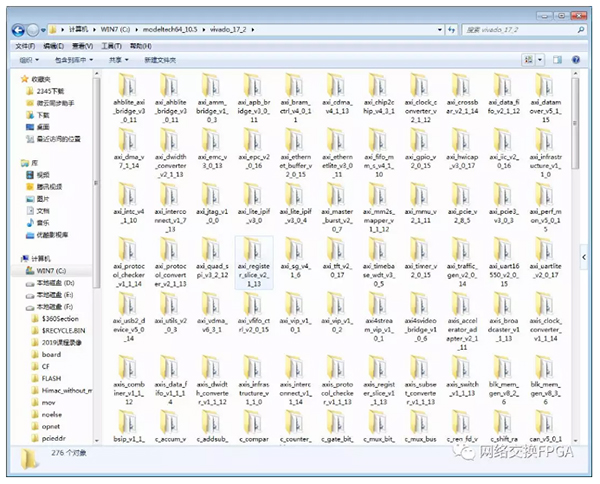Expand the 共享 (Share) dropdown
The height and width of the screenshot is (484, 600).
pyautogui.click(x=118, y=60)
